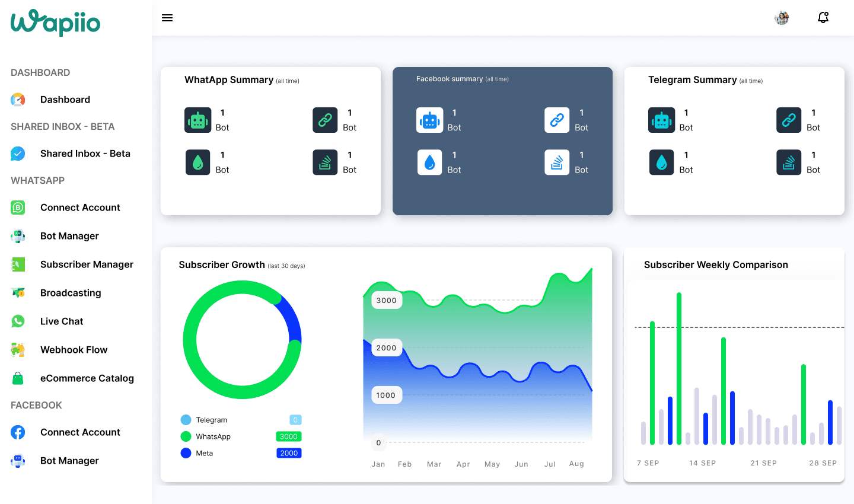Click the Facebook Bot Manager robot icon
The width and height of the screenshot is (854, 504).
18,461
